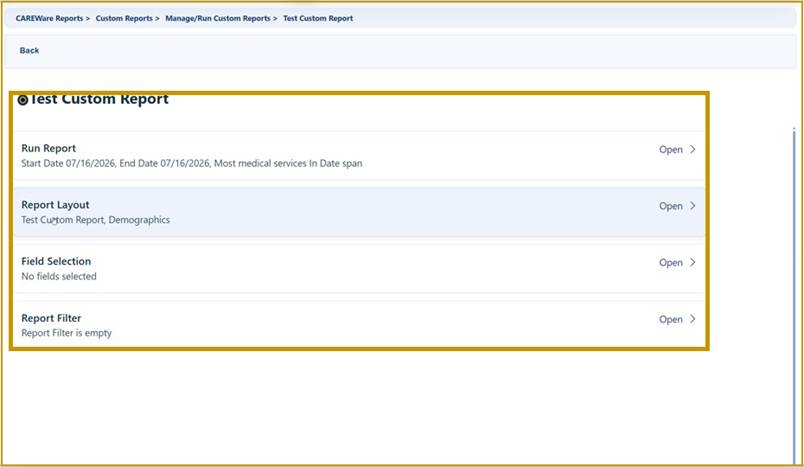
Task: Click the Test Custom Report heading
Action: tap(98, 99)
